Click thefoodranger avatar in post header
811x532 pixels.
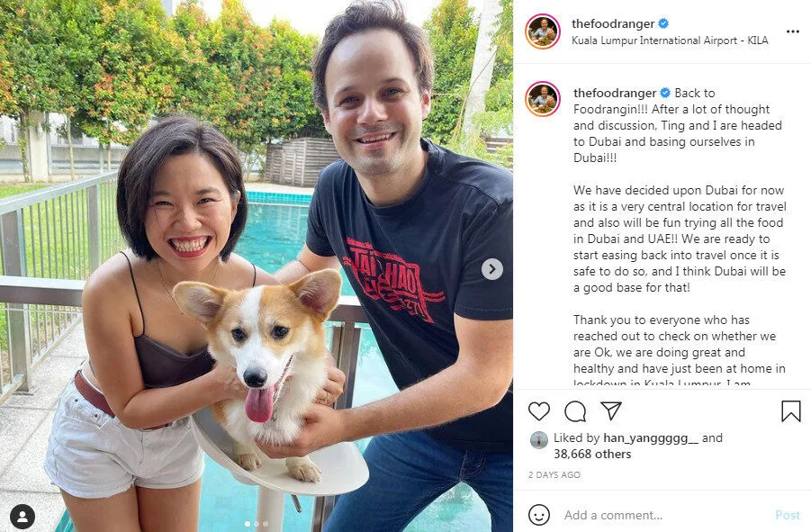[543, 32]
